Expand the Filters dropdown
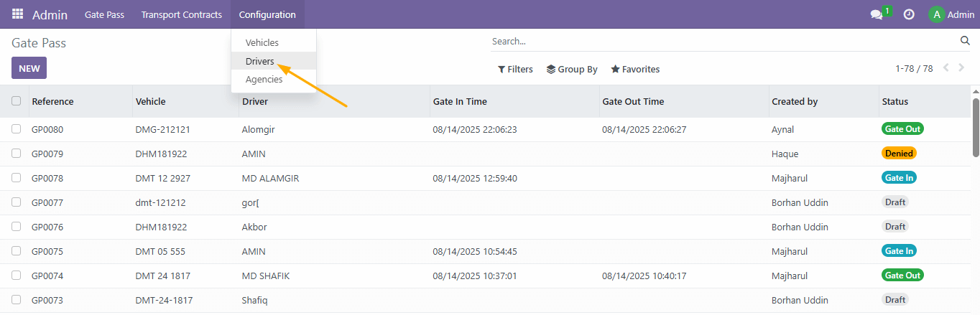This screenshot has height=315, width=980. (515, 70)
